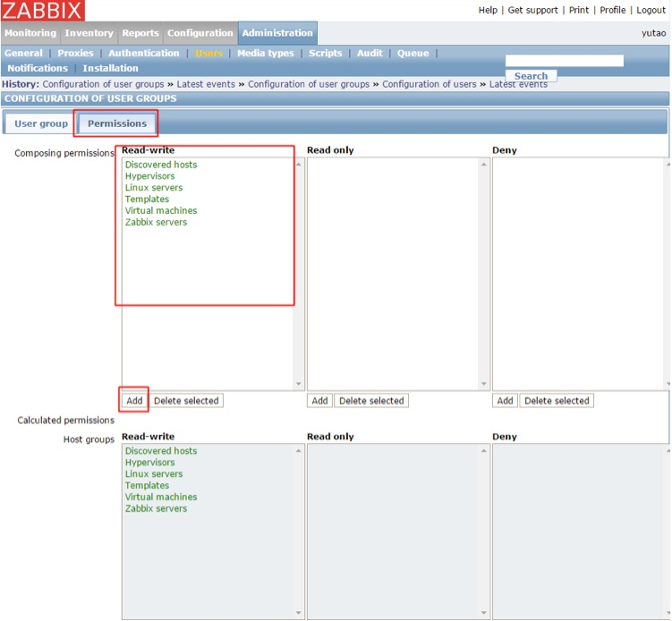The height and width of the screenshot is (621, 672).
Task: Open the Reports menu
Action: [140, 33]
